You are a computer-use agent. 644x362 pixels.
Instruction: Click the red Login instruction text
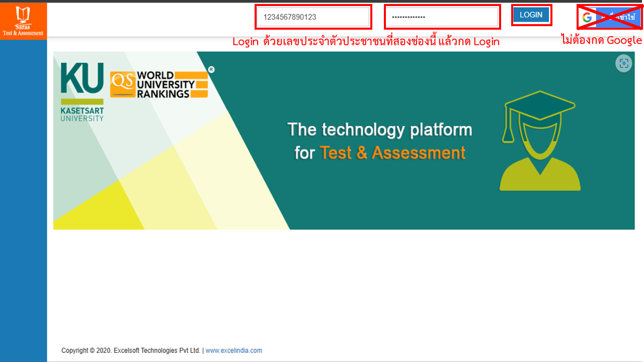point(365,41)
